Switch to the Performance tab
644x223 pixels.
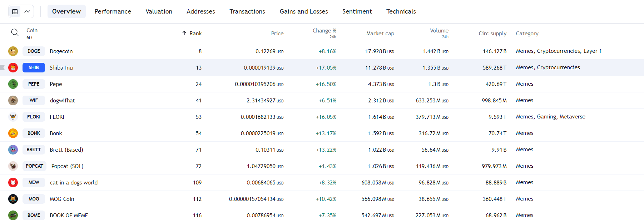113,11
